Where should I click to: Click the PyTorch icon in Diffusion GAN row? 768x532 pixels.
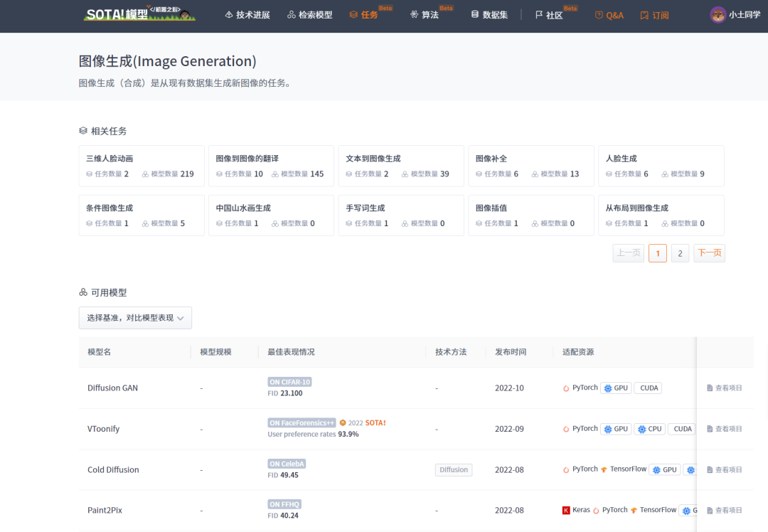pyautogui.click(x=565, y=388)
